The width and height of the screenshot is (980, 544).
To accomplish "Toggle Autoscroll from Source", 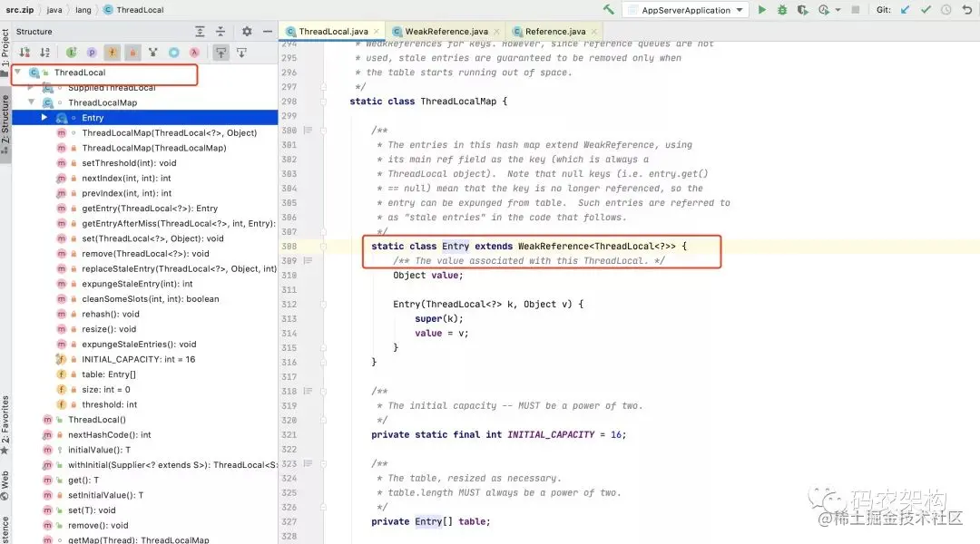I will pos(242,53).
